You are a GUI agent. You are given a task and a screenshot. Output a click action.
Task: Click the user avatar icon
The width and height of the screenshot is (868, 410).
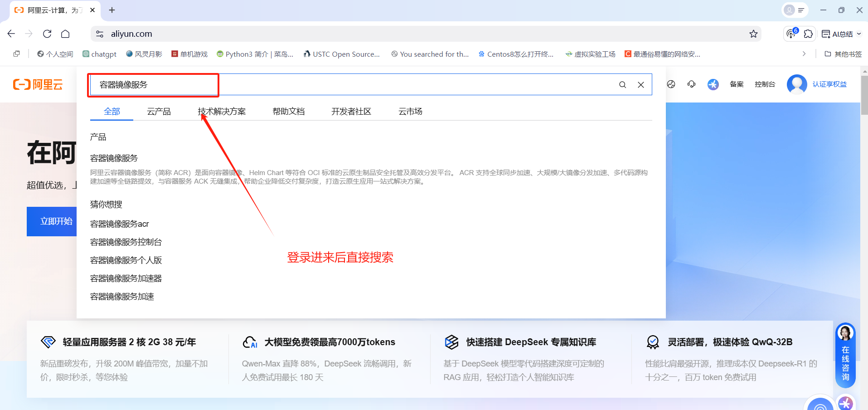click(797, 84)
